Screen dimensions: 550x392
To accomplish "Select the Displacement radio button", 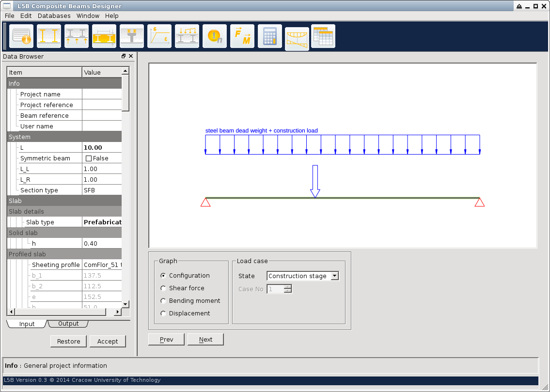I will (163, 314).
